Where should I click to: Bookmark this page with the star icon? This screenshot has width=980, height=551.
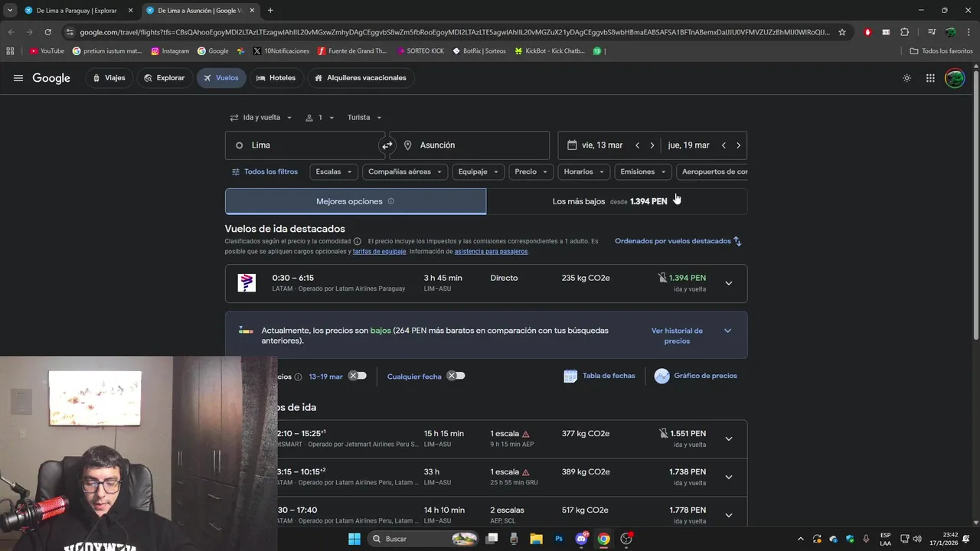pos(842,32)
